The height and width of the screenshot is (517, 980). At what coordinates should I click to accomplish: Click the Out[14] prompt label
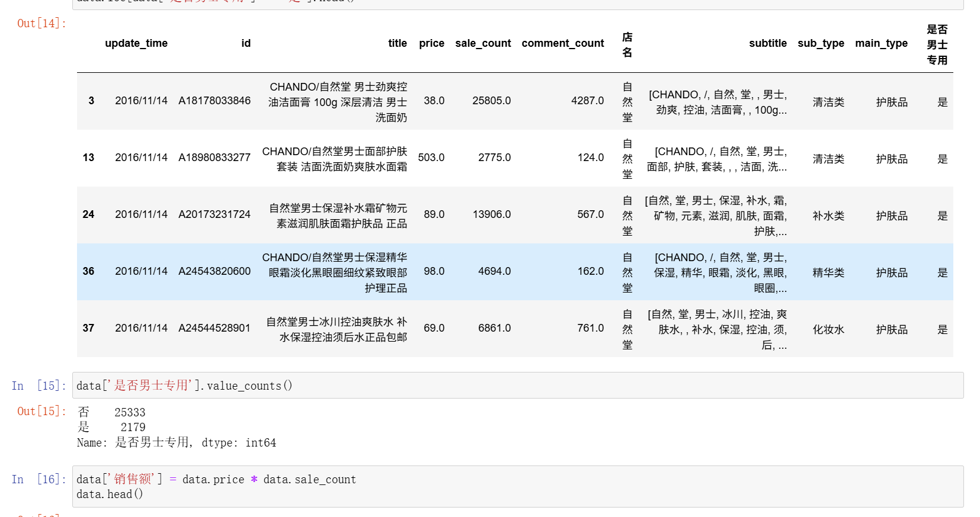click(x=42, y=23)
